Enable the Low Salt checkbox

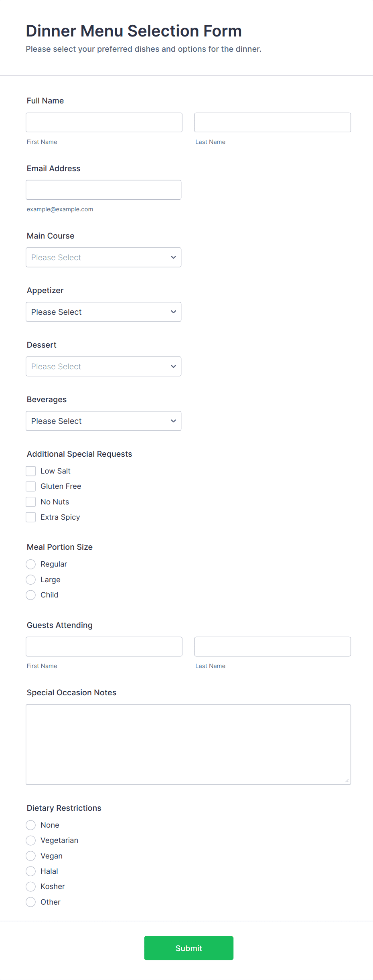tap(31, 471)
